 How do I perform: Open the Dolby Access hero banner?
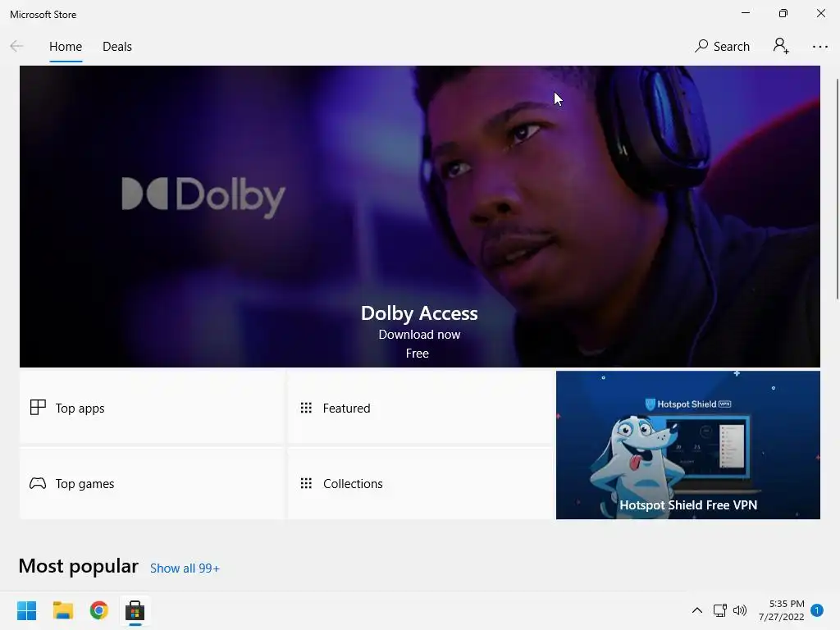tap(419, 217)
